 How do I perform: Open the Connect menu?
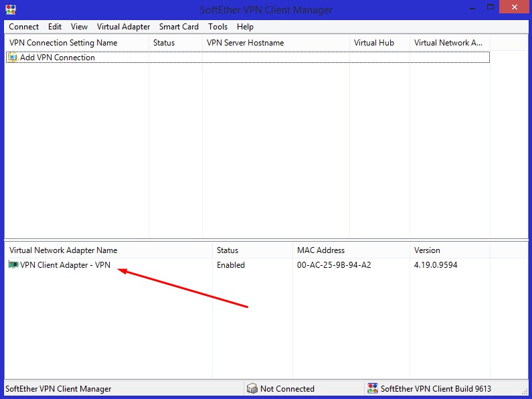pos(23,27)
